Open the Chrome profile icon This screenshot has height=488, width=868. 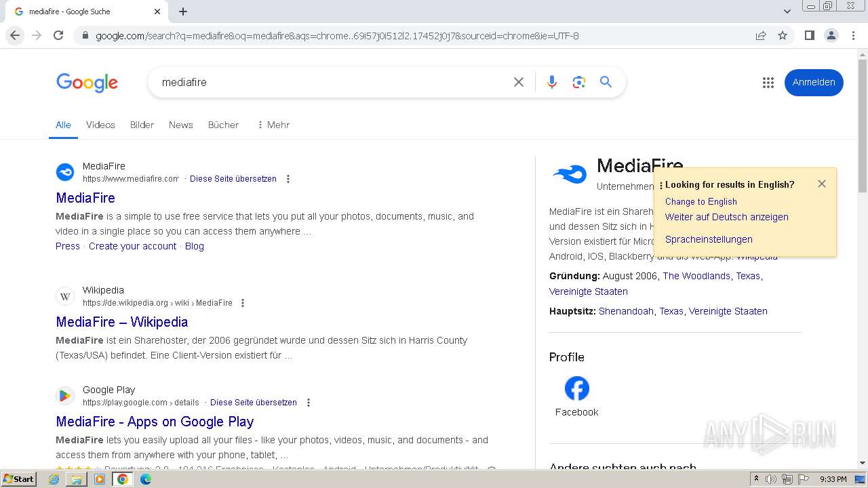[x=831, y=35]
